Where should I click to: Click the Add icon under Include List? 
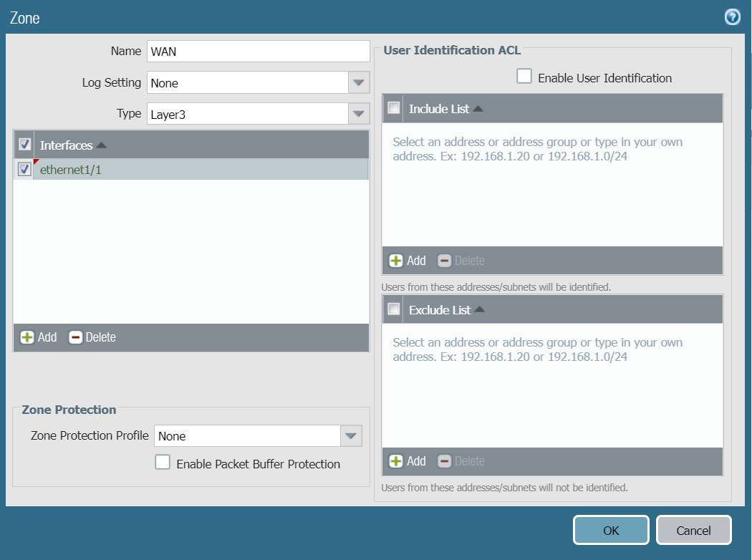coord(396,261)
